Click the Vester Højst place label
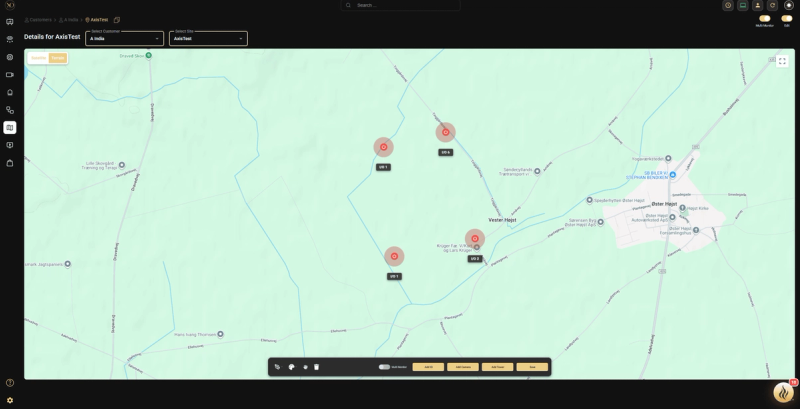The image size is (800, 409). point(503,220)
